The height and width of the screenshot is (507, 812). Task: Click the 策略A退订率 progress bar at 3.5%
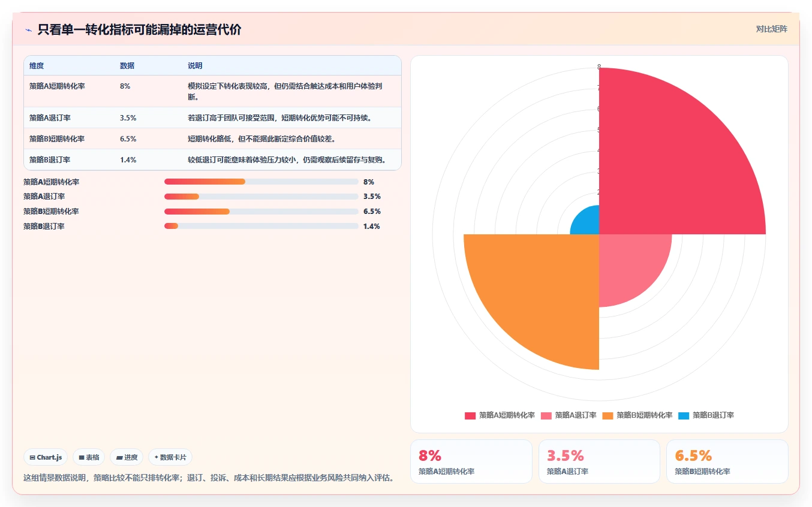coord(261,197)
